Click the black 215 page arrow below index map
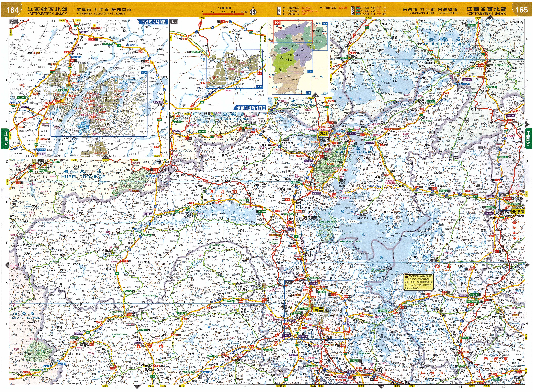The image size is (533, 392). (x=315, y=95)
